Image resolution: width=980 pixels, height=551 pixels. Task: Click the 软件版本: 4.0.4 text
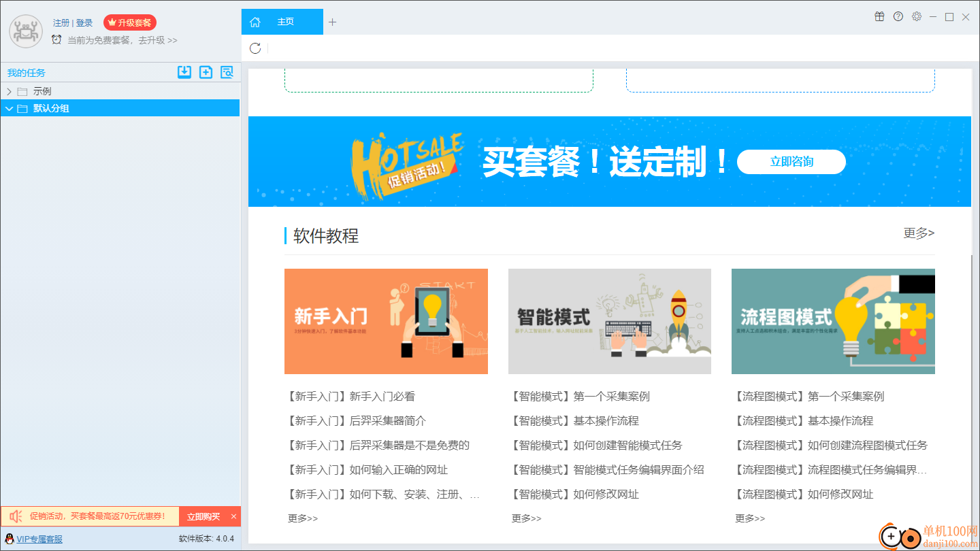click(x=206, y=539)
